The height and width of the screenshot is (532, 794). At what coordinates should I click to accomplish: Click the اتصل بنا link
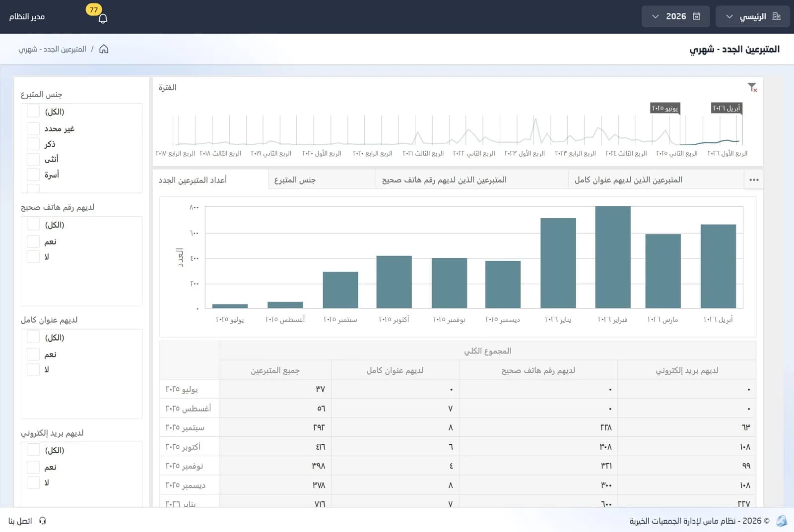point(20,521)
